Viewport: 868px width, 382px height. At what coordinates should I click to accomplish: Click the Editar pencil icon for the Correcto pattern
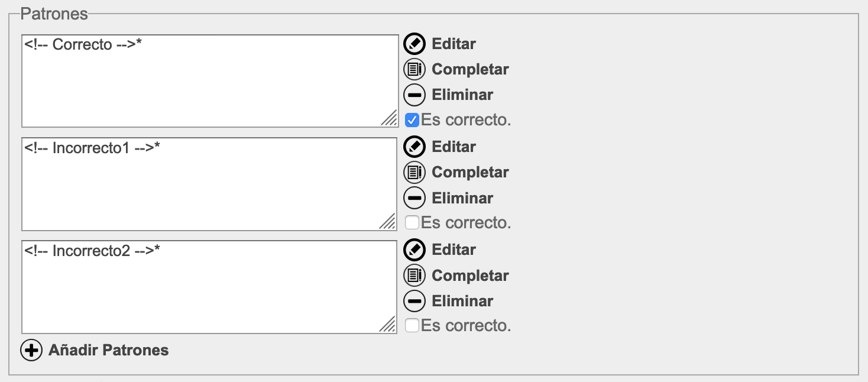414,44
